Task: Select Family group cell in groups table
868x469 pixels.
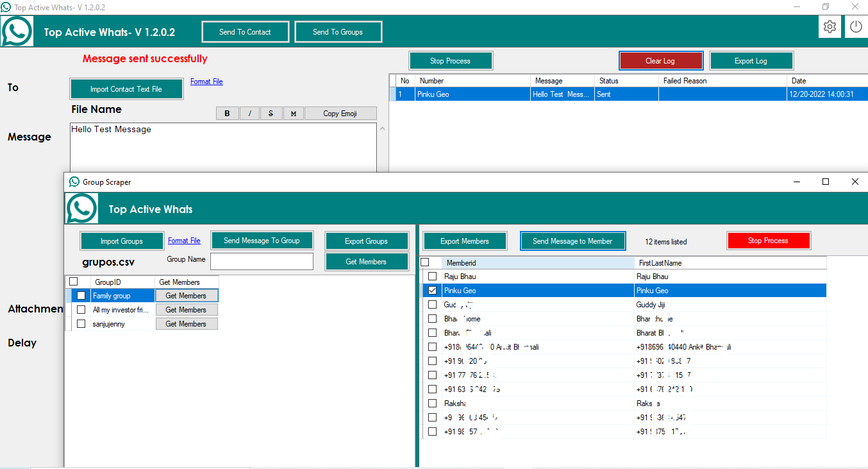Action: (x=122, y=296)
